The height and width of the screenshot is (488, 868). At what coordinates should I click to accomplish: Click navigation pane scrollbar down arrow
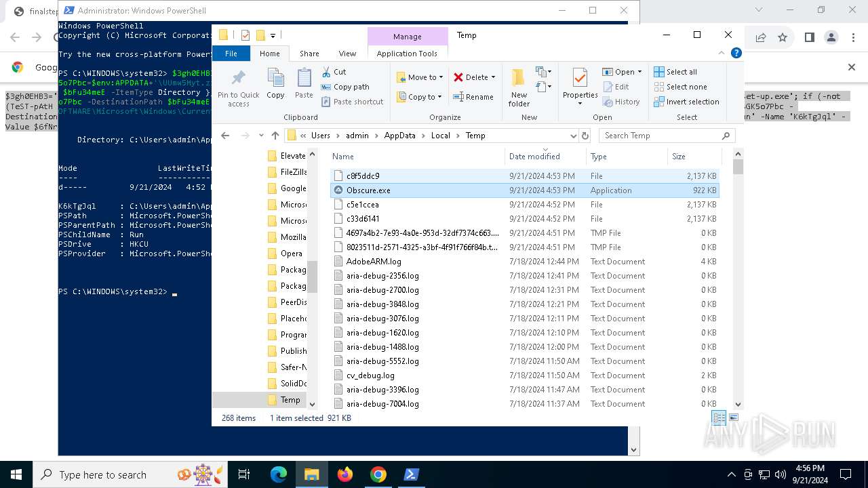(x=312, y=404)
